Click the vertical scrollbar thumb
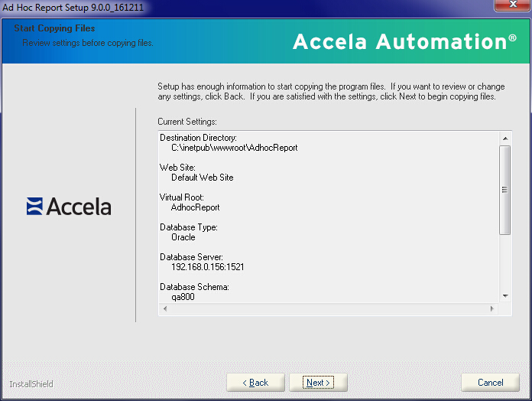 (x=504, y=189)
